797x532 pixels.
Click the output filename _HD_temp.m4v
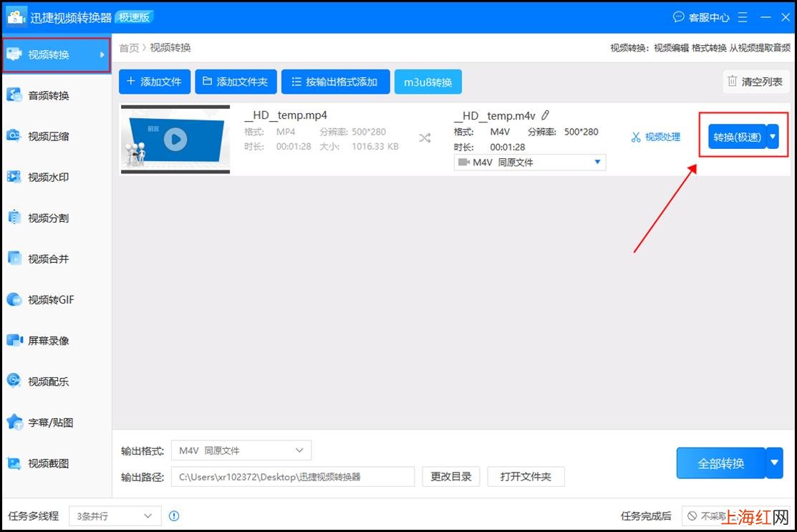pos(495,116)
